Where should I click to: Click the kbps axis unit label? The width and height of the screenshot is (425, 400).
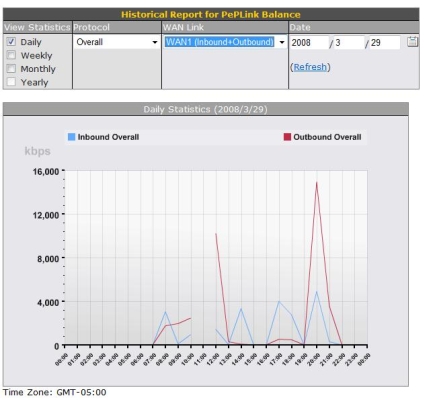[x=37, y=151]
